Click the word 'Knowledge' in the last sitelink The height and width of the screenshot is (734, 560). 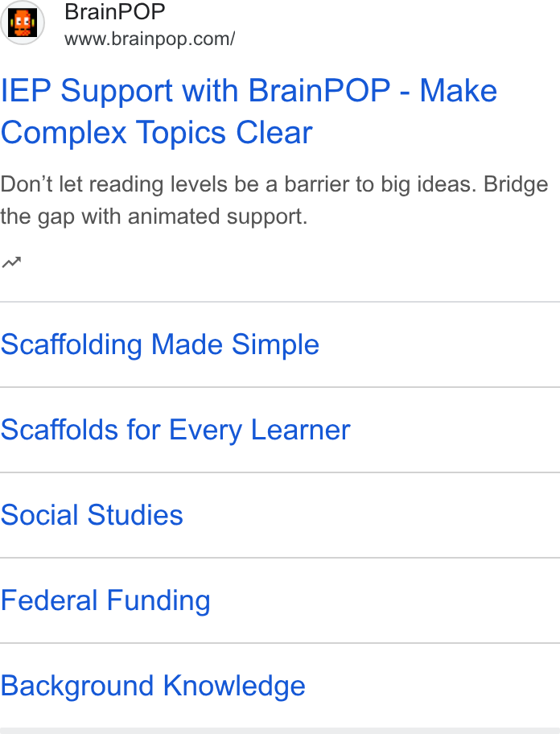pos(234,687)
